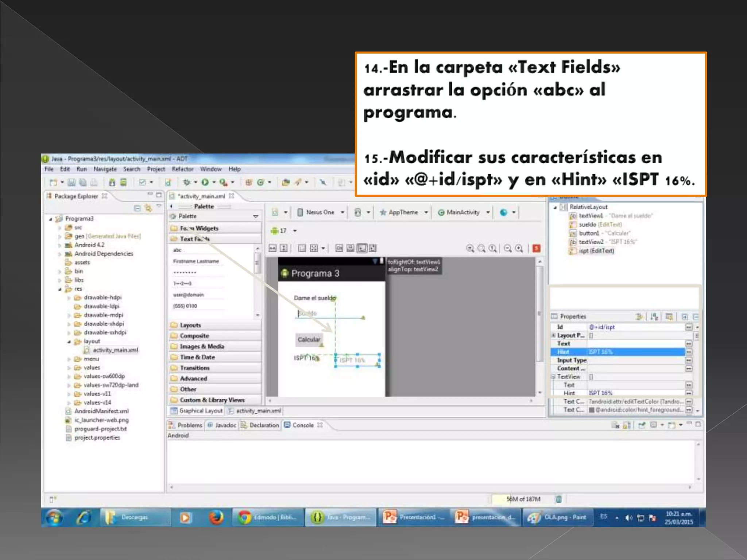Viewport: 747px width, 560px height.
Task: Click the red lint warnings icon
Action: coord(536,248)
